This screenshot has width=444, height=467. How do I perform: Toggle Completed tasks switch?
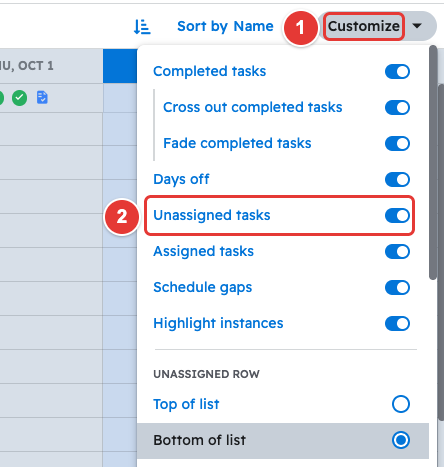coord(397,71)
